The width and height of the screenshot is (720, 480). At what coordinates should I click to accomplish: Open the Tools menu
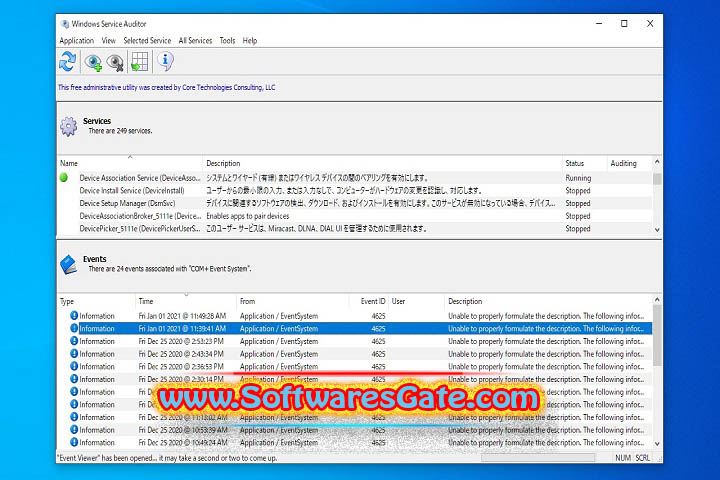227,40
